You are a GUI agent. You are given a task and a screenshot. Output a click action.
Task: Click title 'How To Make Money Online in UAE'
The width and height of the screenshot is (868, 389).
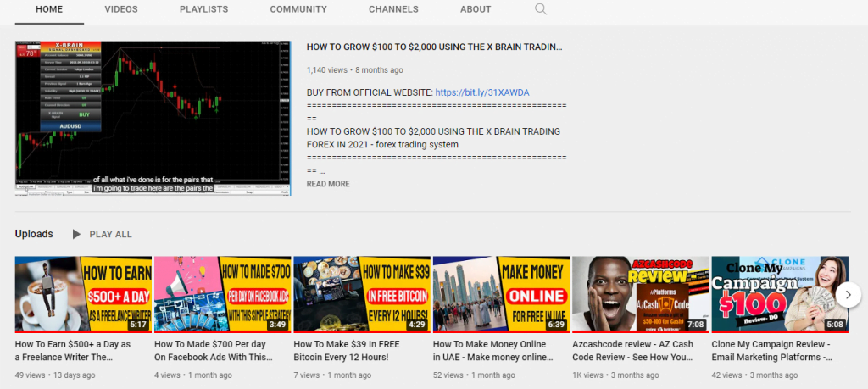492,351
